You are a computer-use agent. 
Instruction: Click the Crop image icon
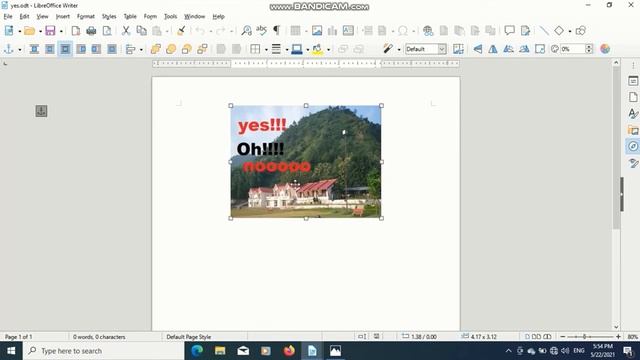click(x=458, y=49)
